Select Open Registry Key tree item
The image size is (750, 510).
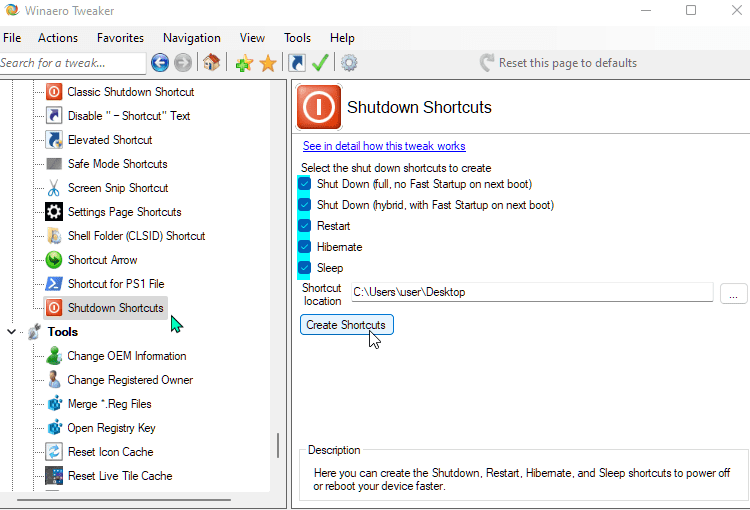click(111, 428)
